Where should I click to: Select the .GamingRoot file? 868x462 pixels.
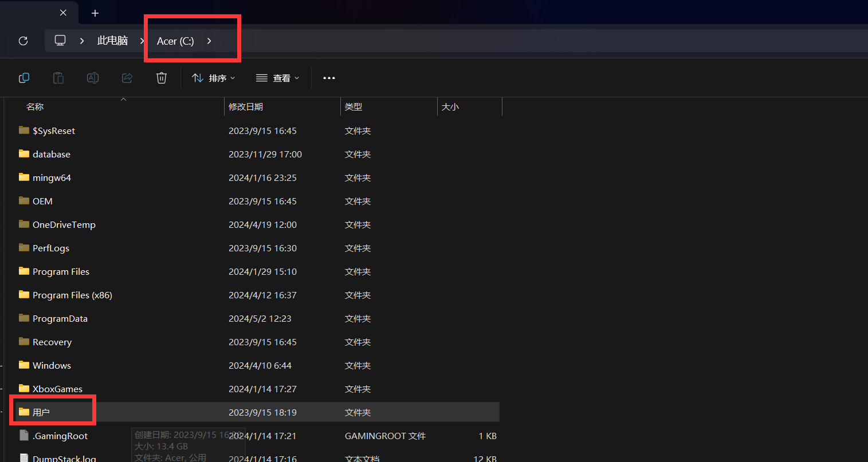point(60,436)
